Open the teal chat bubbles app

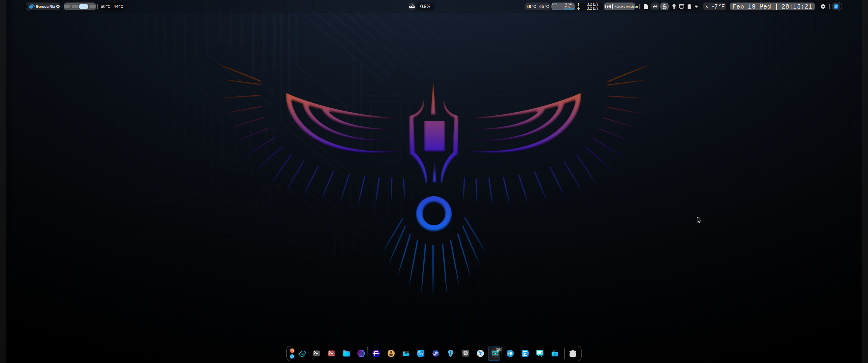(x=540, y=354)
